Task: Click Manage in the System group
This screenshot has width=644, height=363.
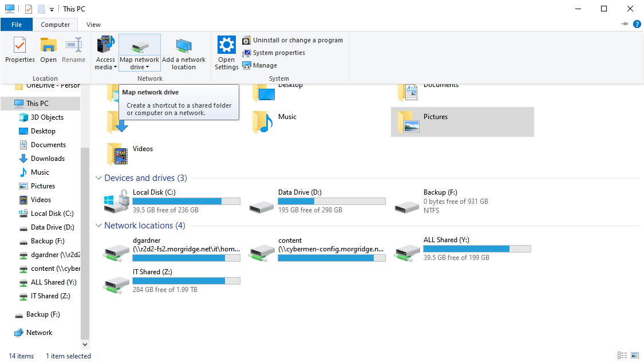Action: click(x=259, y=65)
